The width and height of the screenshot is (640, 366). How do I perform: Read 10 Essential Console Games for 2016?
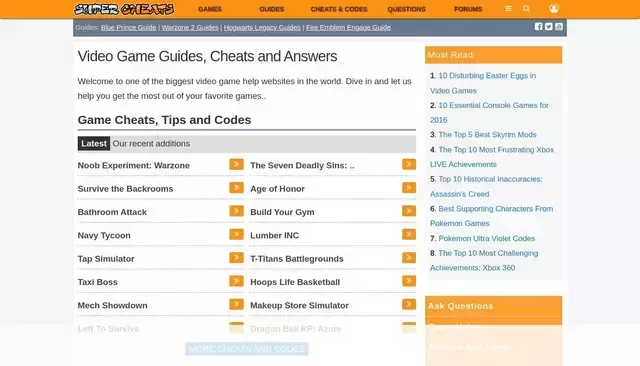point(489,113)
